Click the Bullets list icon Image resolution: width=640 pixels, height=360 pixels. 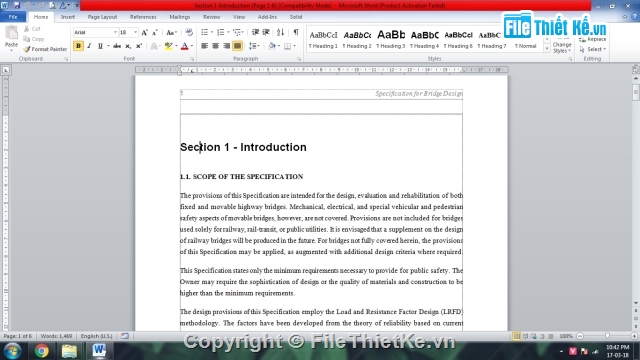pos(204,32)
